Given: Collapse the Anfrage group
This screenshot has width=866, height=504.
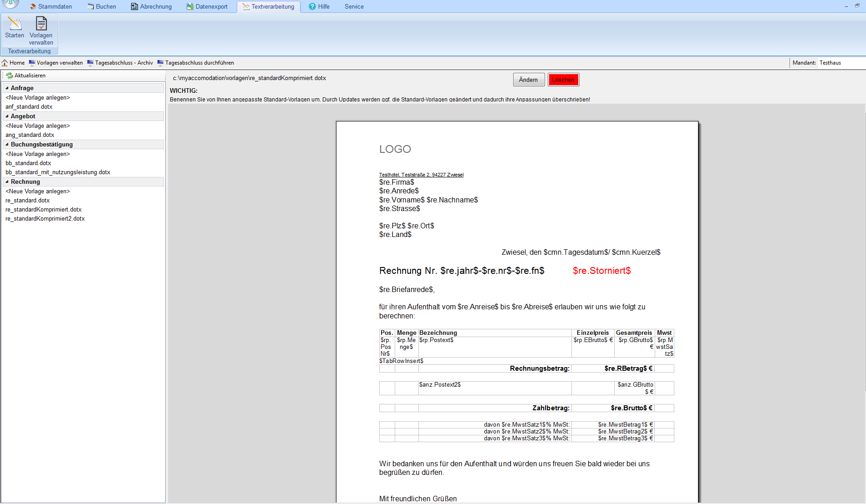Looking at the screenshot, I should (x=7, y=88).
